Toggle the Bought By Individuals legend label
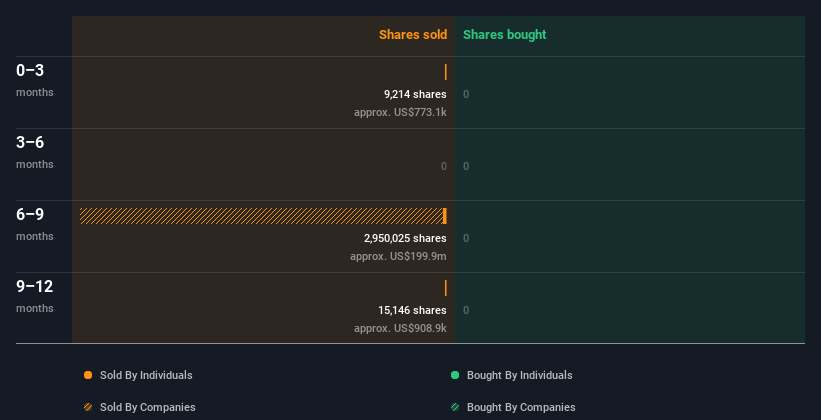 click(x=519, y=375)
